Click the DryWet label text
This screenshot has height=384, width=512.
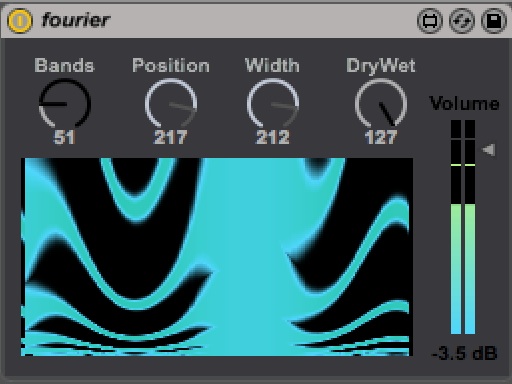point(381,65)
